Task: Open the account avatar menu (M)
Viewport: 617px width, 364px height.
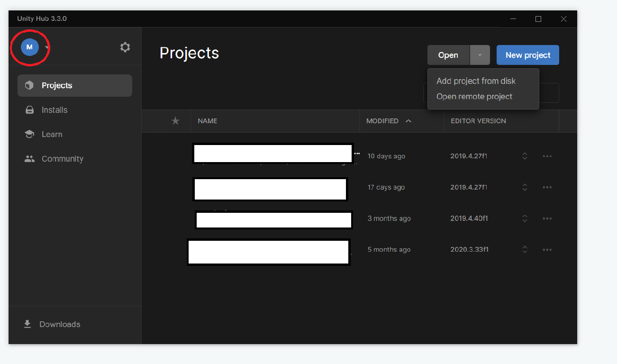Action: pos(29,47)
